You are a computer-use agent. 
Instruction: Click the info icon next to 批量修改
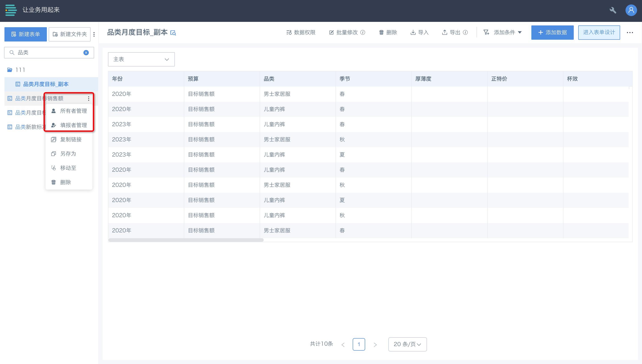363,33
